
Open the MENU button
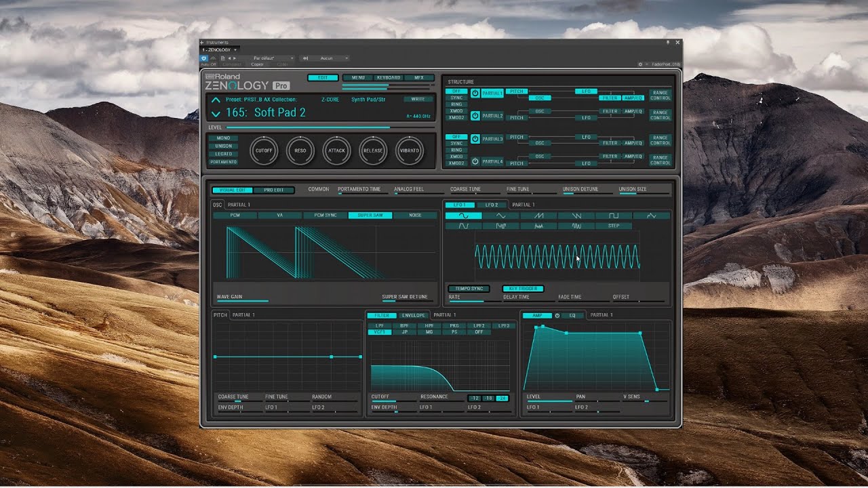click(x=358, y=78)
